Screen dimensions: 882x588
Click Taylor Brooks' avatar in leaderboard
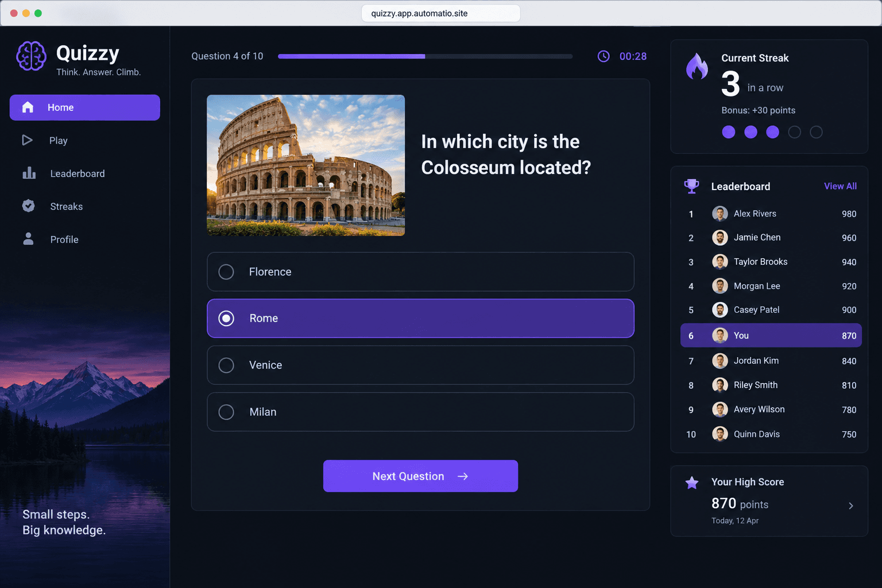tap(720, 262)
